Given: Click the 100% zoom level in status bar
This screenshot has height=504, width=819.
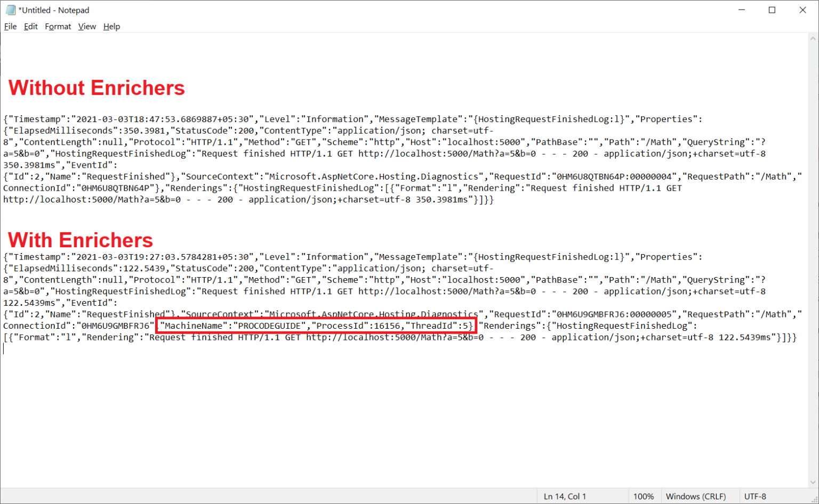Looking at the screenshot, I should [643, 497].
